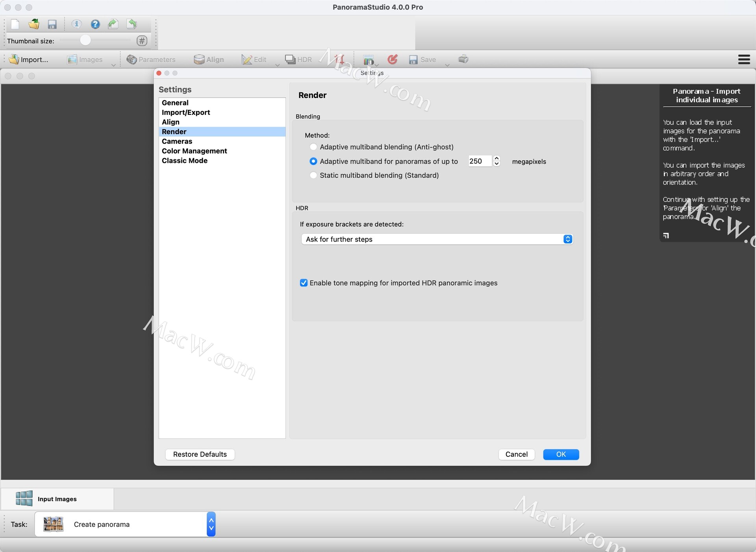Viewport: 756px width, 552px height.
Task: Run Align from the toolbar
Action: (x=209, y=59)
